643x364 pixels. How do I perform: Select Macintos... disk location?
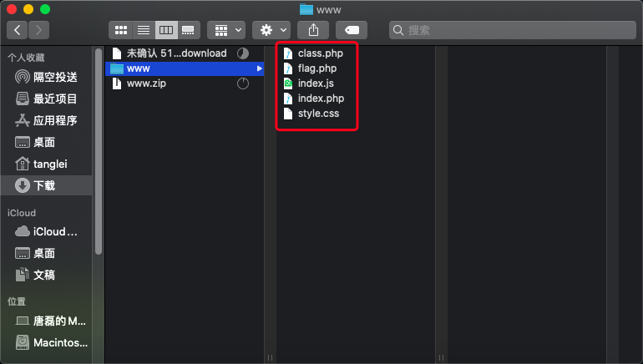click(46, 342)
